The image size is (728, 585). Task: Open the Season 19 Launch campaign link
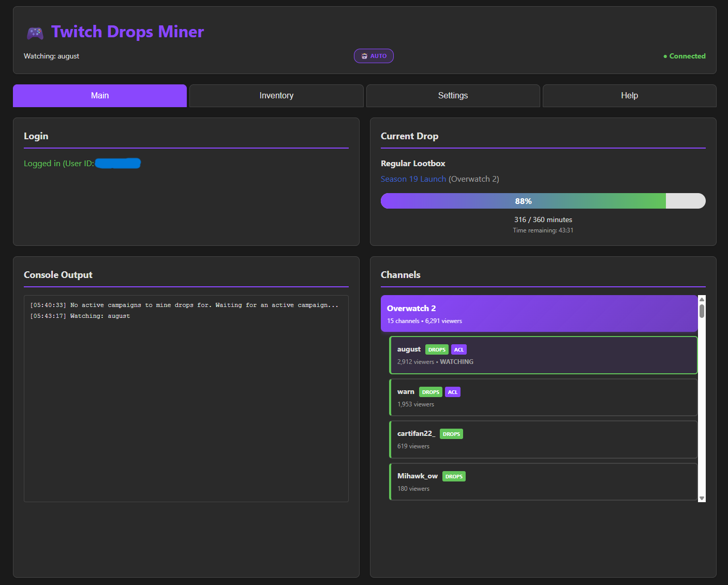click(413, 179)
